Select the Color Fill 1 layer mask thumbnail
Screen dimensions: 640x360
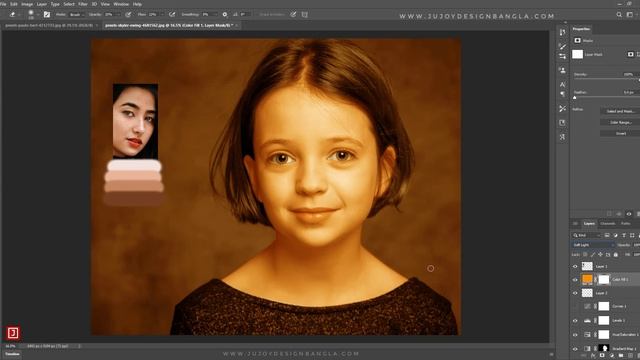coord(604,280)
